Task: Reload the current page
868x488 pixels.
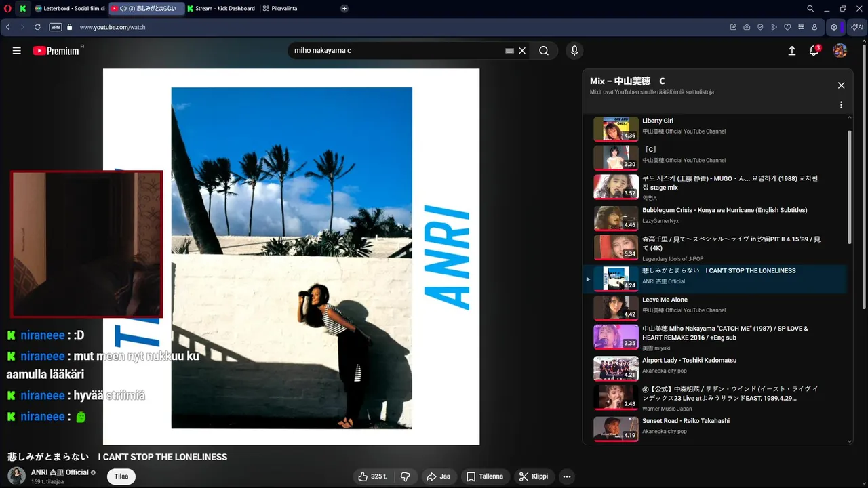Action: click(x=37, y=27)
